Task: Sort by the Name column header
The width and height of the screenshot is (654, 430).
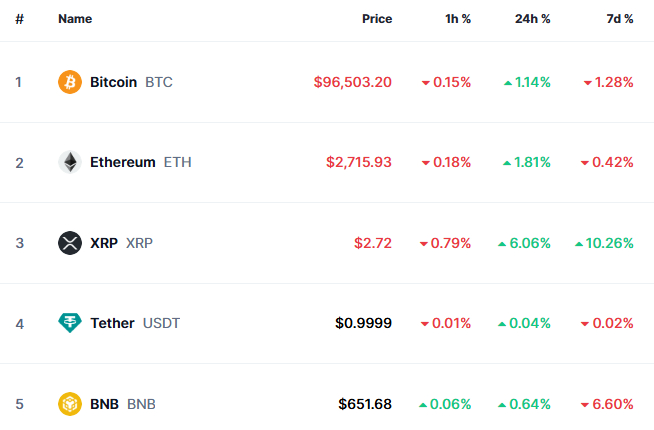Action: [x=75, y=19]
